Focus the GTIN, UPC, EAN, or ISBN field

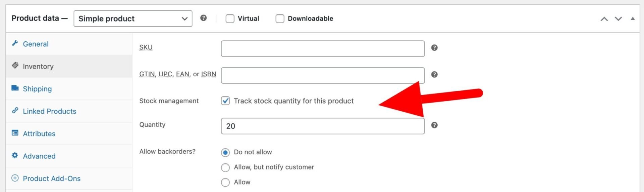tap(323, 75)
